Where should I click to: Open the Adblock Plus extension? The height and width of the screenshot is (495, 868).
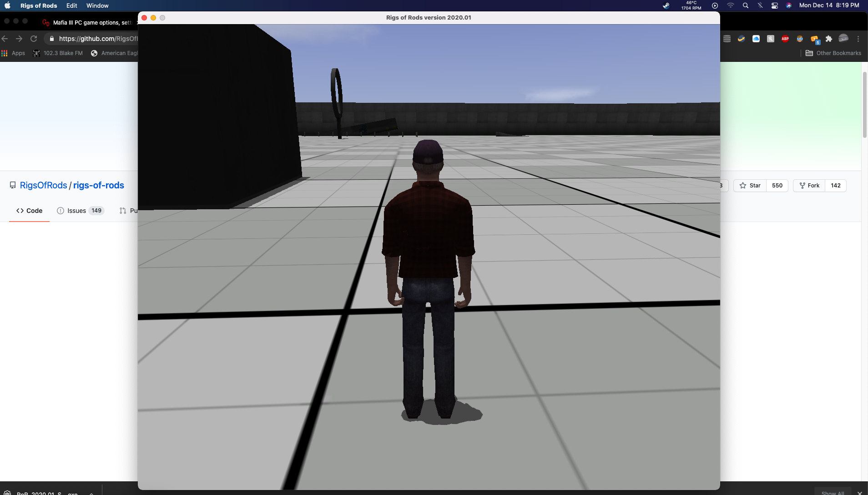785,39
